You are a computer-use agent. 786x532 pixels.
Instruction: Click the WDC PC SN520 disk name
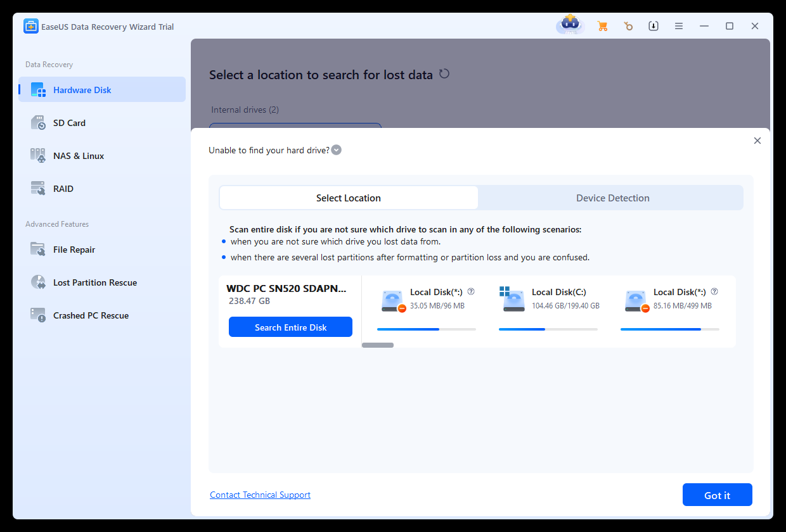287,288
